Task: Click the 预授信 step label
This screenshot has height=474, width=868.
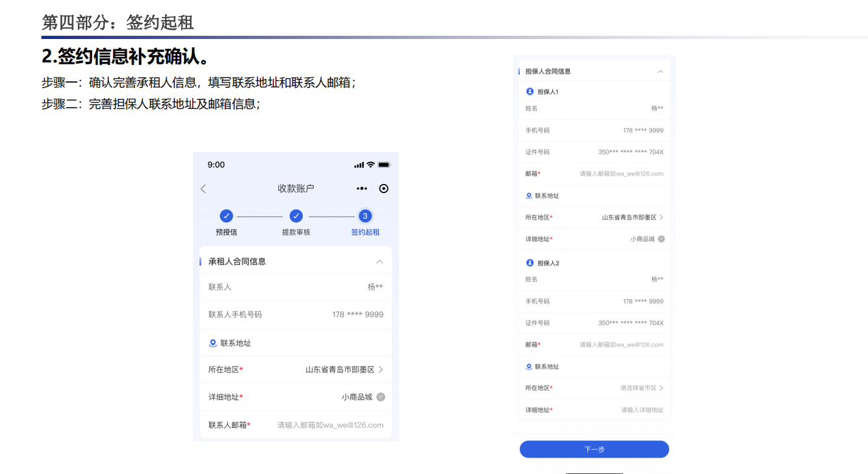Action: point(226,232)
